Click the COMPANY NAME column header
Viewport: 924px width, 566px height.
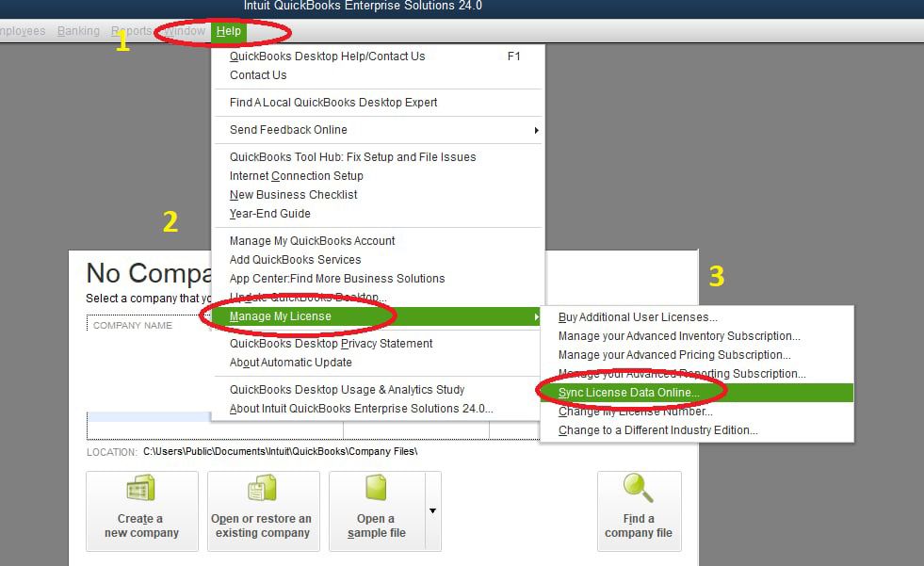(x=133, y=326)
